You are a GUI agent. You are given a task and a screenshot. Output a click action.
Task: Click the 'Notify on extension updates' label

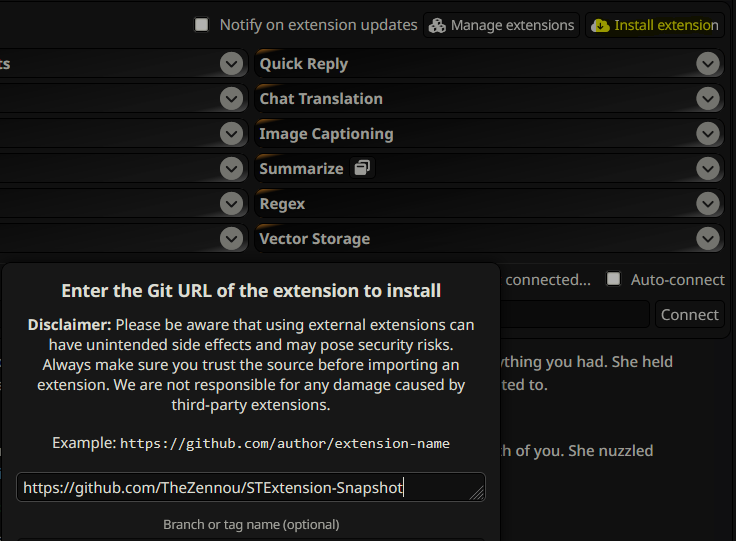318,25
